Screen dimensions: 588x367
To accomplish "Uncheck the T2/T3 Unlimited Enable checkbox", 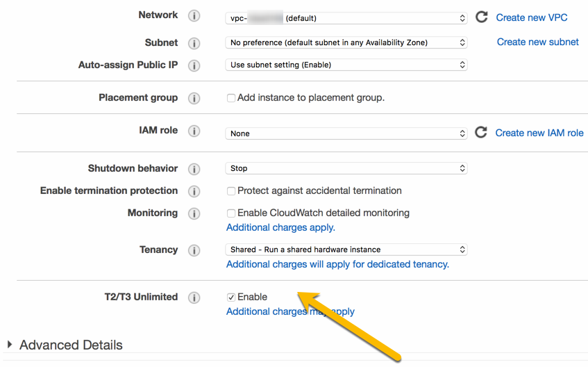I will 231,297.
